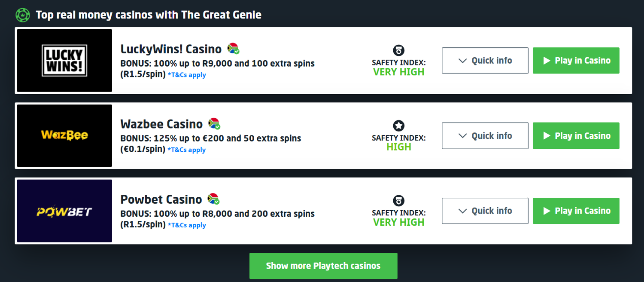The width and height of the screenshot is (644, 282).
Task: Click Powbet safety index badge icon
Action: (x=398, y=201)
